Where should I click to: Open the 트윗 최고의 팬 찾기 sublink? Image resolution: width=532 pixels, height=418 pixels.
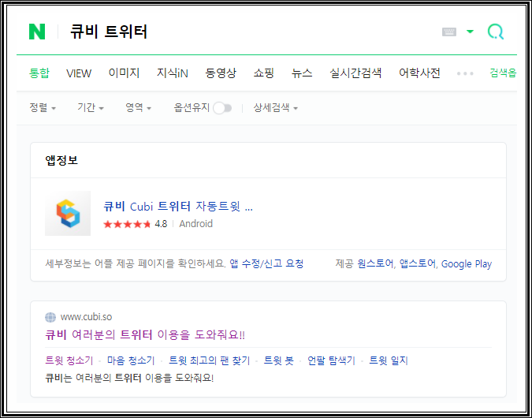point(209,360)
